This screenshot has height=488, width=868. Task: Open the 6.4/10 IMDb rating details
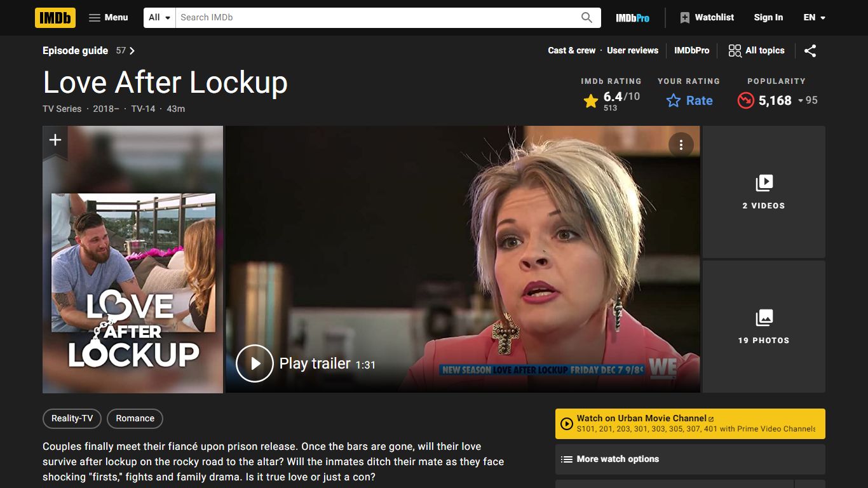coord(611,100)
